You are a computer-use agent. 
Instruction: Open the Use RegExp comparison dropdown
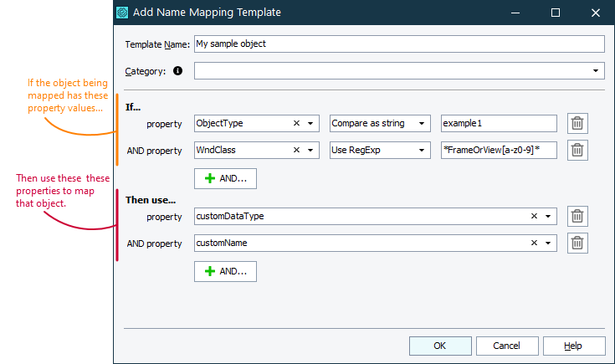[423, 151]
